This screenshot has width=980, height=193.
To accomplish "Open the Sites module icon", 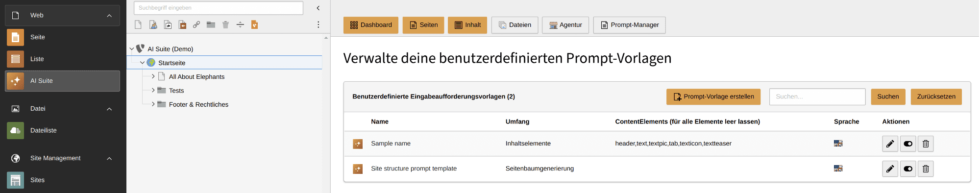I will pos(15,180).
